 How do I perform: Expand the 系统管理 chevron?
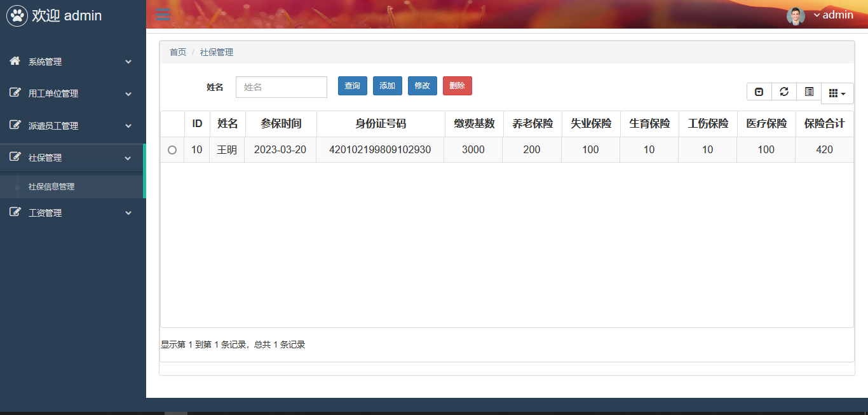128,62
